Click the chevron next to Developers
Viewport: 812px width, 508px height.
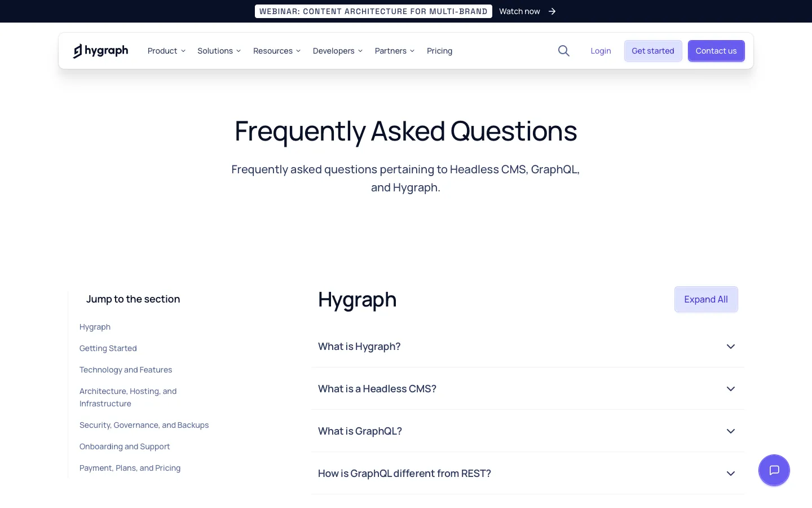click(x=360, y=51)
